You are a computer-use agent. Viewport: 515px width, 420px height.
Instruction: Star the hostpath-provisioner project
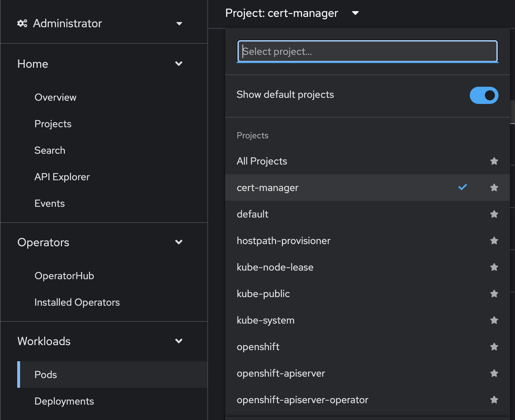click(x=494, y=241)
